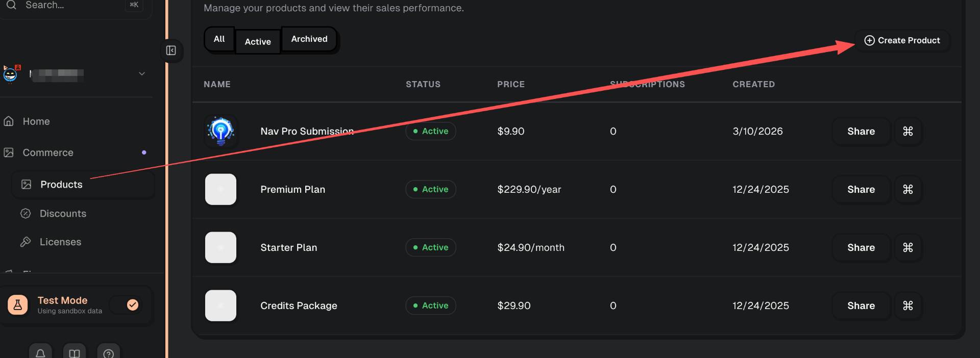
Task: Click the help question mark icon
Action: click(108, 353)
